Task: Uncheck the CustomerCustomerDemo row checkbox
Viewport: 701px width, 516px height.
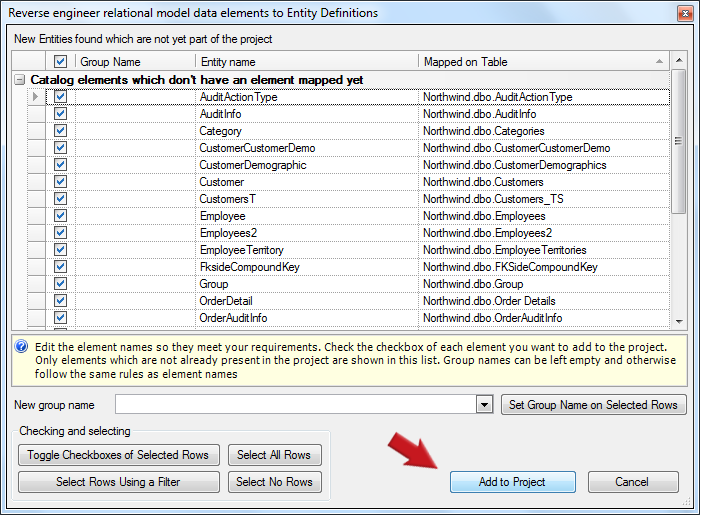Action: tap(60, 148)
